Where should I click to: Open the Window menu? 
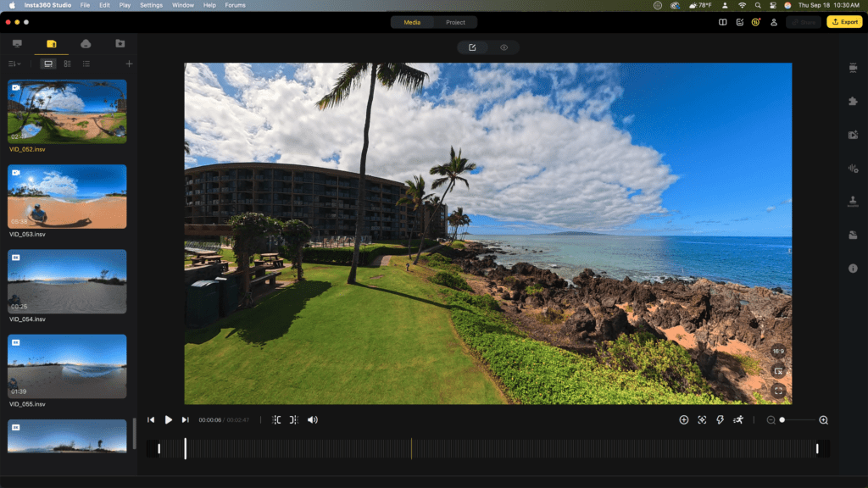(x=183, y=5)
